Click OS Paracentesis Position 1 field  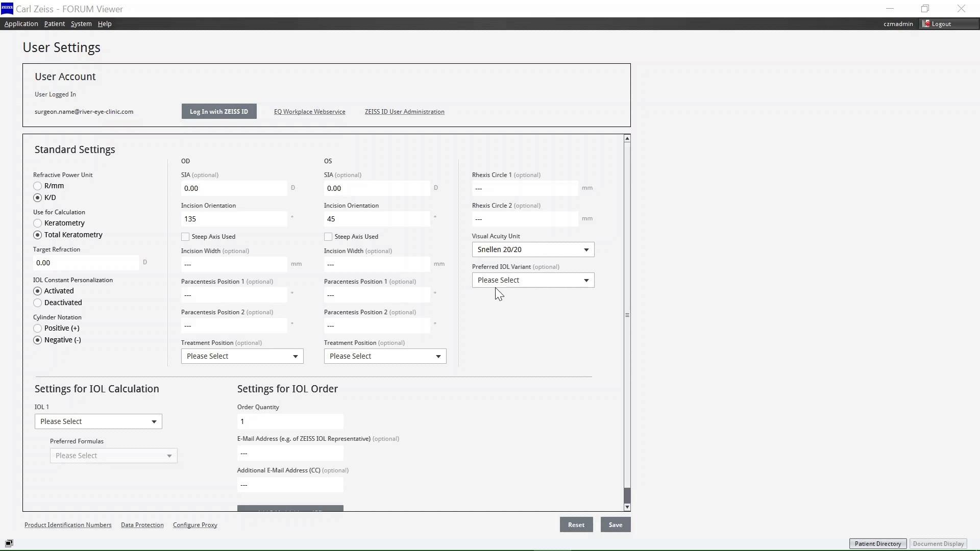point(377,295)
